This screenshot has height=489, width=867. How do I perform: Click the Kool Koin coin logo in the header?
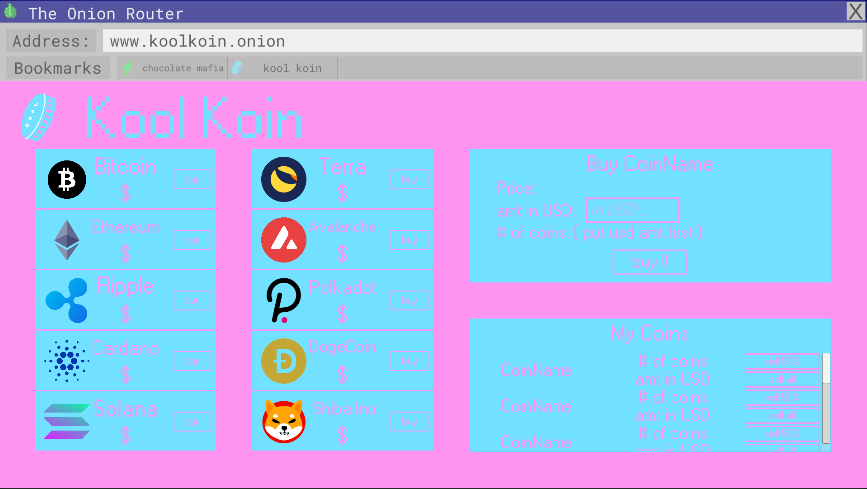[39, 117]
